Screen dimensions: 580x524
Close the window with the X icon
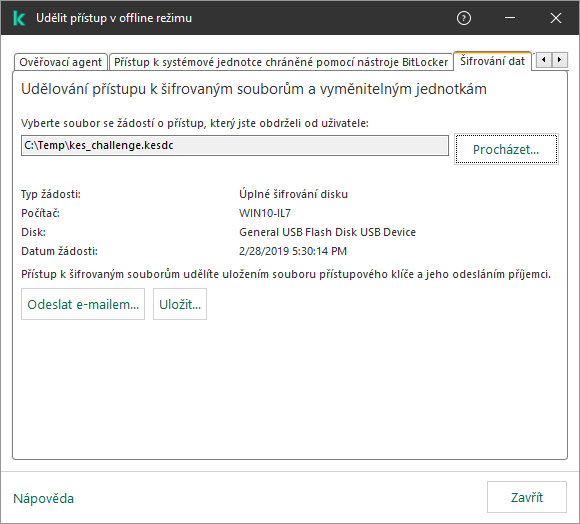click(x=556, y=18)
